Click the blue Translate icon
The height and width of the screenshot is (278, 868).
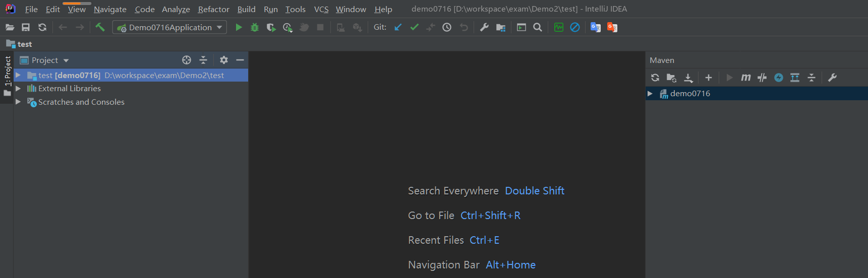(596, 27)
